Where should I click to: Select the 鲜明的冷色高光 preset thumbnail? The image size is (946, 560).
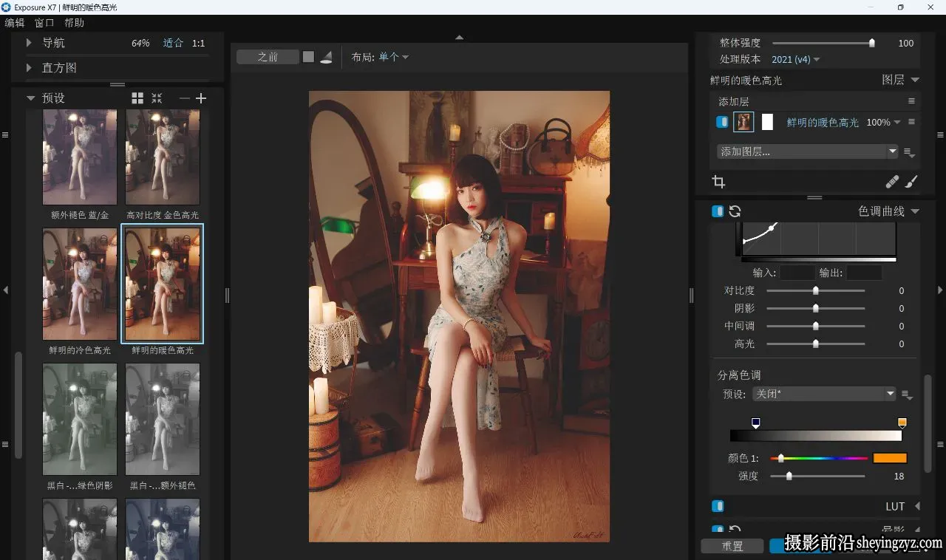(80, 284)
